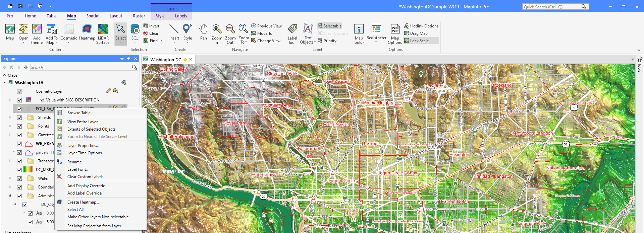Choose Browse Table from context menu
The image size is (644, 233).
tap(79, 113)
